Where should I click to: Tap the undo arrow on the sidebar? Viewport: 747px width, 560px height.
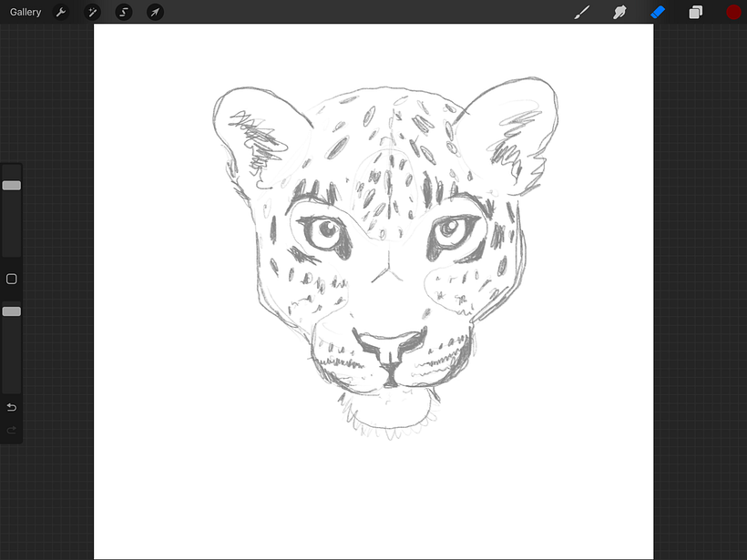(x=12, y=407)
